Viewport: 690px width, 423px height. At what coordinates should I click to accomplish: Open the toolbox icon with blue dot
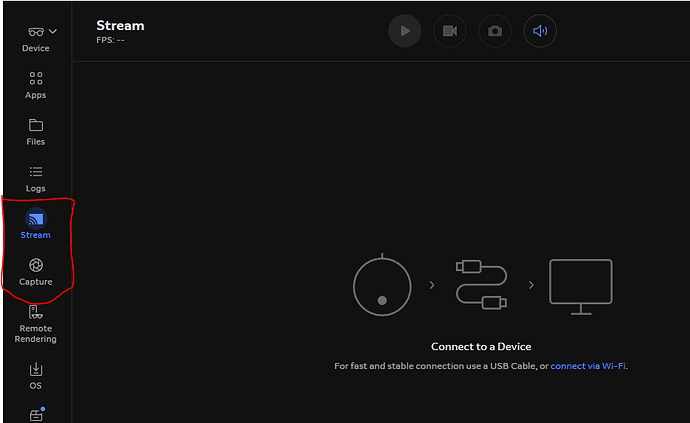pyautogui.click(x=37, y=414)
